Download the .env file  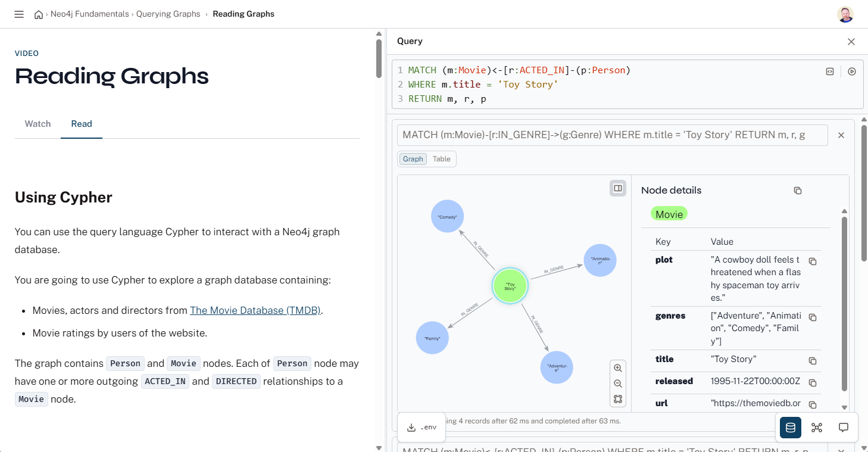coord(421,428)
